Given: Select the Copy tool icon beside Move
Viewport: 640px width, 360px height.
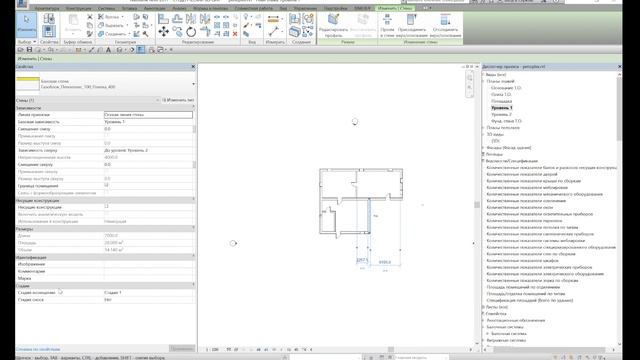Looking at the screenshot, I should [x=177, y=32].
